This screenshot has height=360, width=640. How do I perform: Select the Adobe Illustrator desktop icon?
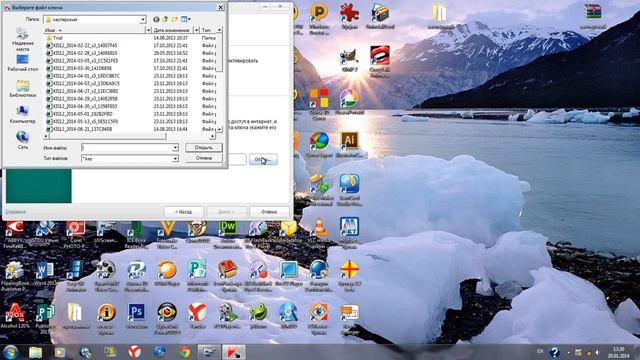349,144
